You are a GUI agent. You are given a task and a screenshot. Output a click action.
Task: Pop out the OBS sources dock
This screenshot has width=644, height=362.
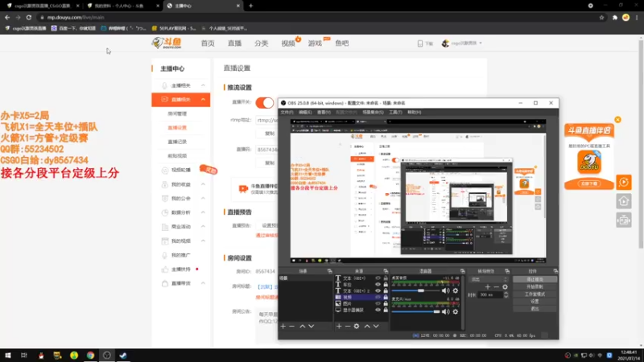point(386,271)
